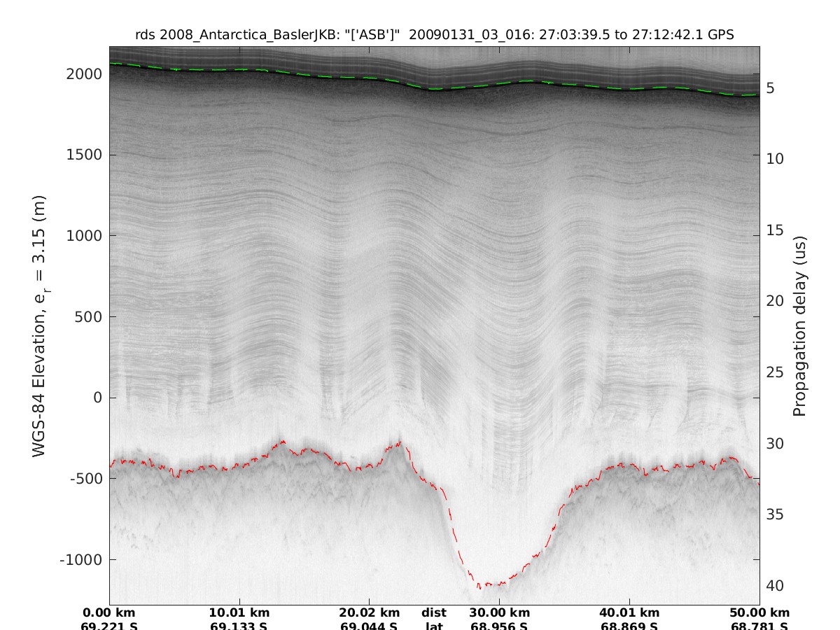Click the 40.01 km distance tick label
This screenshot has height=630, width=840.
click(x=629, y=612)
